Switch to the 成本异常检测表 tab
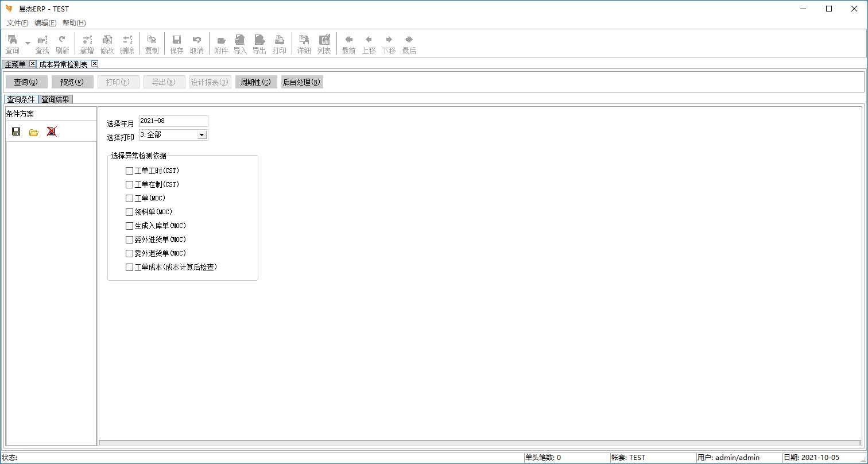The image size is (868, 464). pyautogui.click(x=63, y=64)
